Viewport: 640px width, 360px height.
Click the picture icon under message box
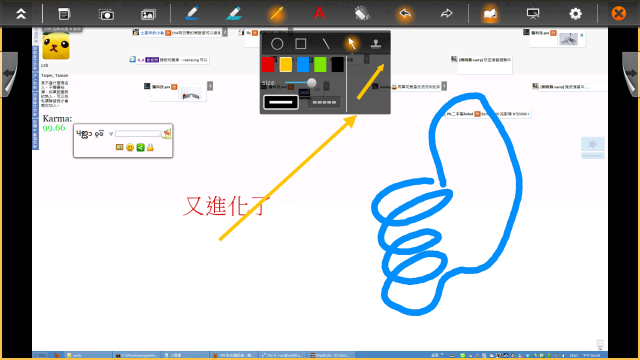coord(120,147)
